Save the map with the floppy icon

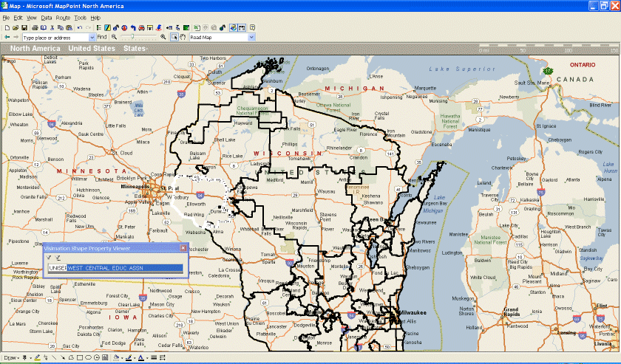pos(24,28)
